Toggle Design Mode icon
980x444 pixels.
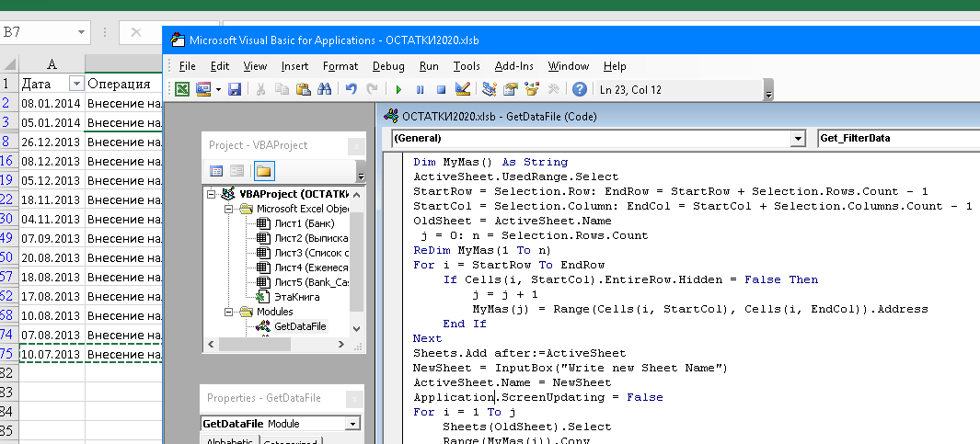(463, 89)
